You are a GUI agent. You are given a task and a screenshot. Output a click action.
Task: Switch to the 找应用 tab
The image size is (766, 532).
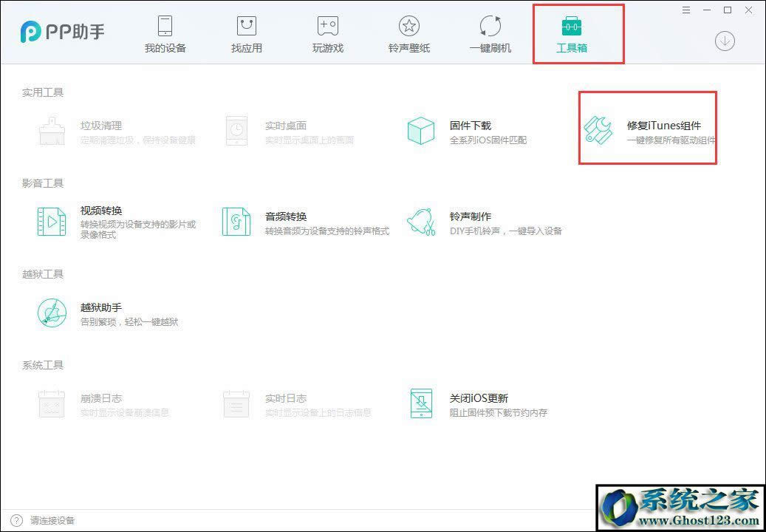[246, 33]
